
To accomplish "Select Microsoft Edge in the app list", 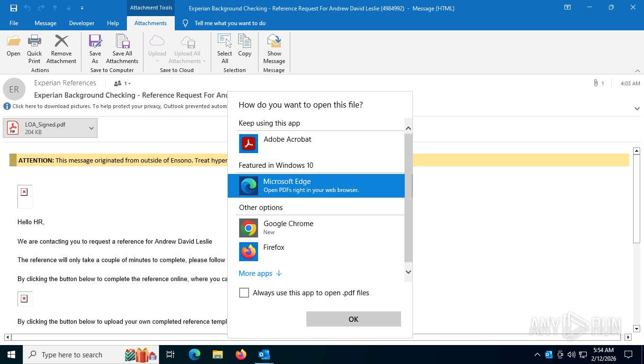I will [316, 186].
